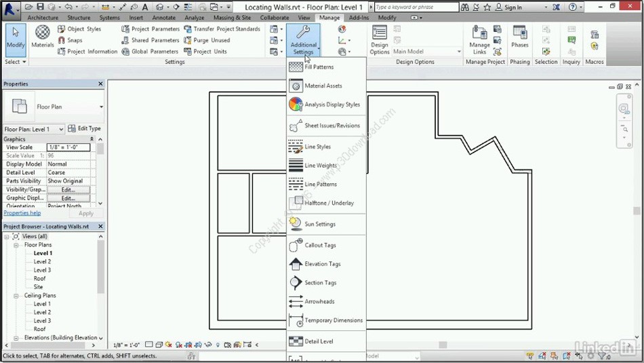
Task: Click the Save icon in quick access toolbar
Action: click(x=40, y=7)
